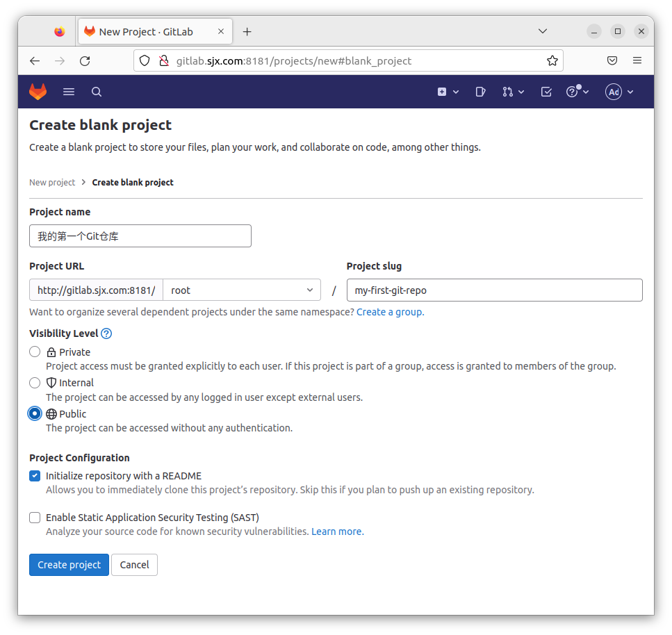
Task: Select the Private visibility option
Action: [35, 352]
